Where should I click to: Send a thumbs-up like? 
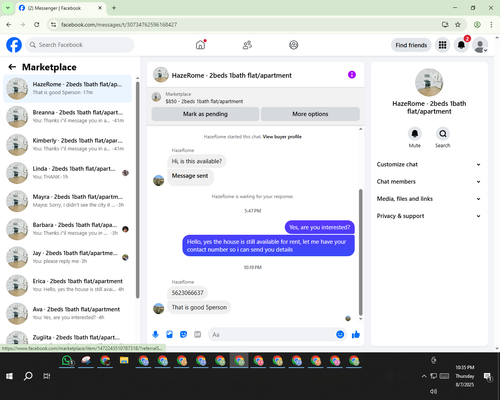tap(356, 334)
